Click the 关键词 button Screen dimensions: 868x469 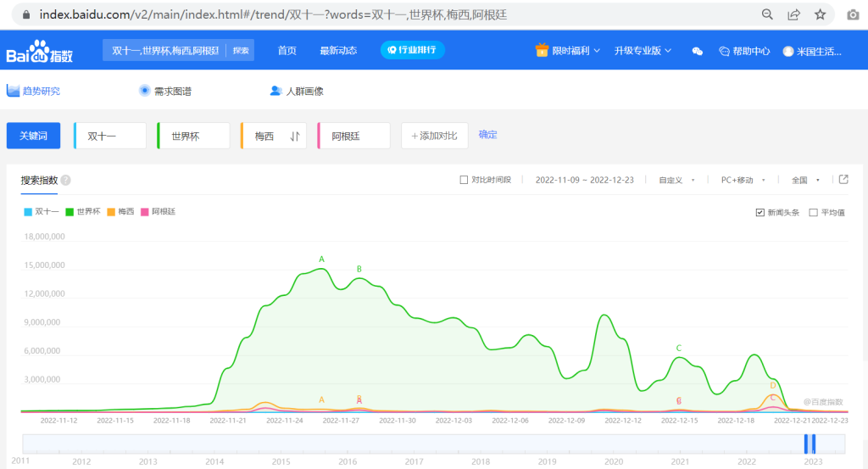(x=33, y=136)
